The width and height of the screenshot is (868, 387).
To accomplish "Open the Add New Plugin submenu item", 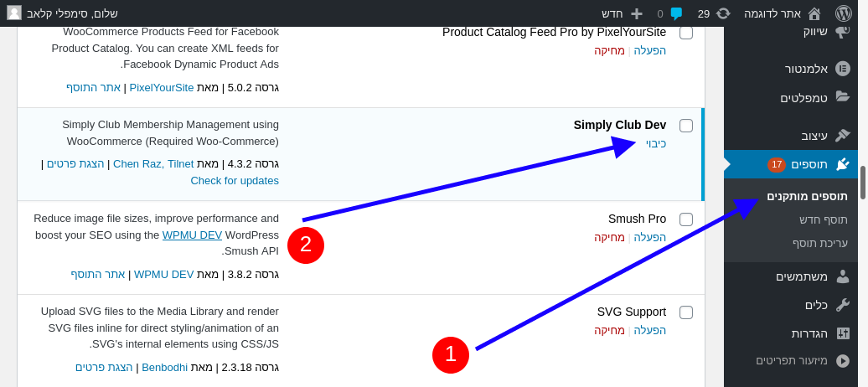I will [x=823, y=219].
